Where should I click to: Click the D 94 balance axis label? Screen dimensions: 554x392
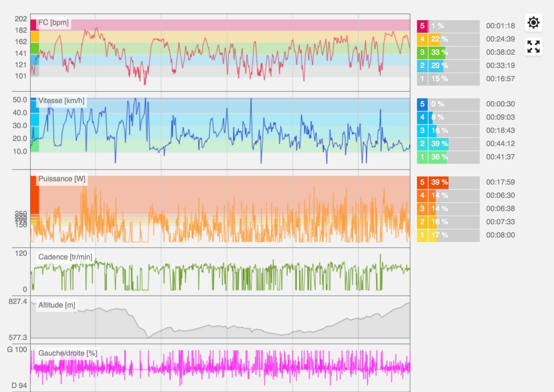(x=19, y=385)
